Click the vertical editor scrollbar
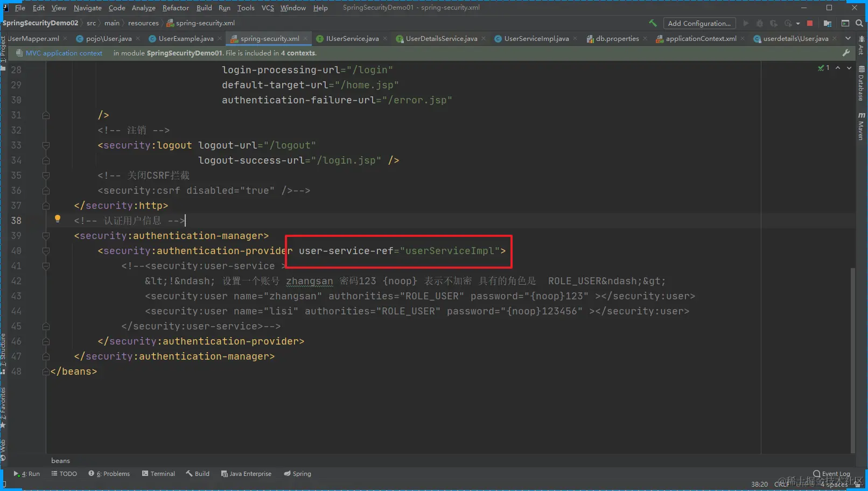This screenshot has width=868, height=491. (852, 360)
